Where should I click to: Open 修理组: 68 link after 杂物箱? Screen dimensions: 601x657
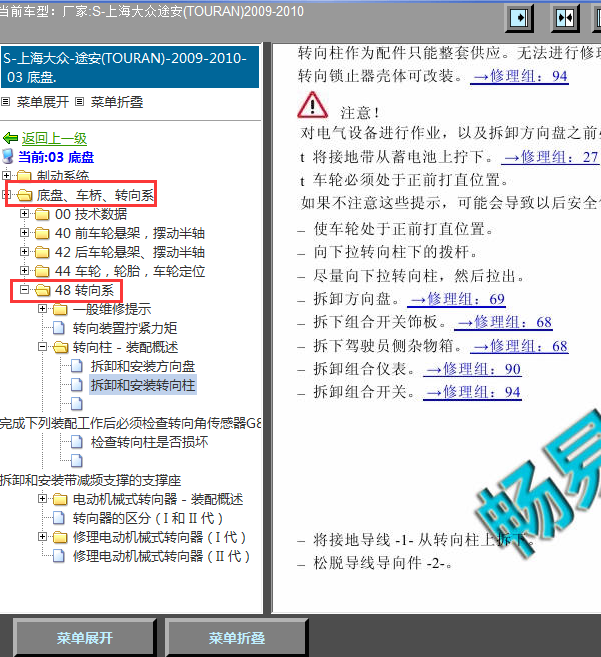[519, 346]
